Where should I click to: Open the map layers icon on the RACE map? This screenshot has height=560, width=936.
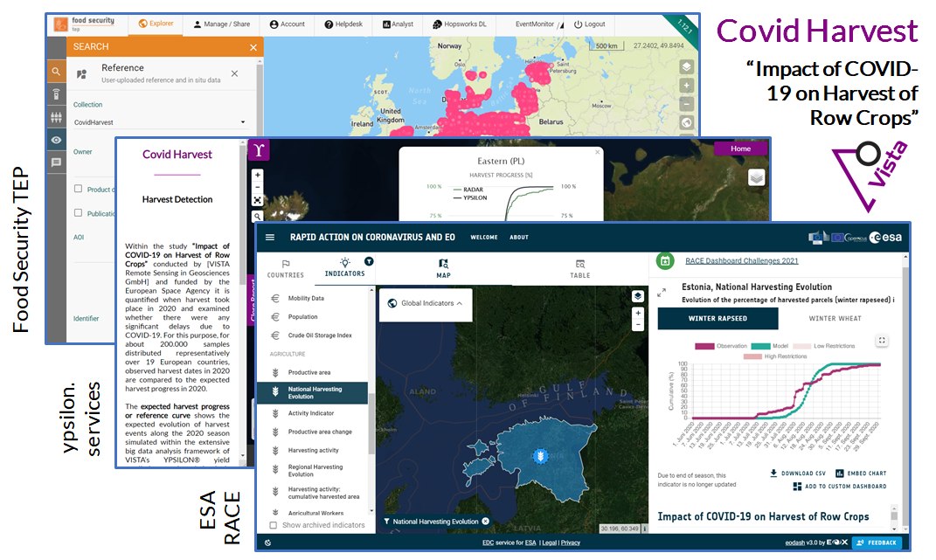pos(638,295)
